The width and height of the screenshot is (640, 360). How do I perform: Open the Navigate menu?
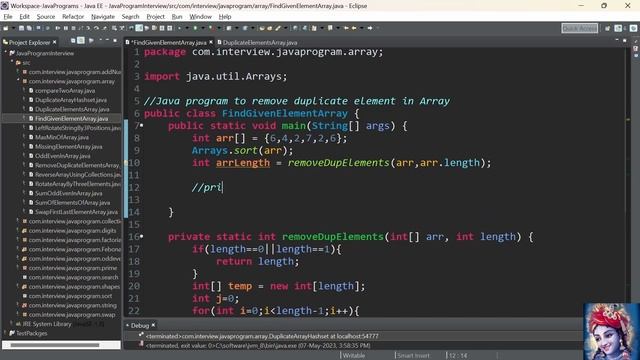coord(103,17)
